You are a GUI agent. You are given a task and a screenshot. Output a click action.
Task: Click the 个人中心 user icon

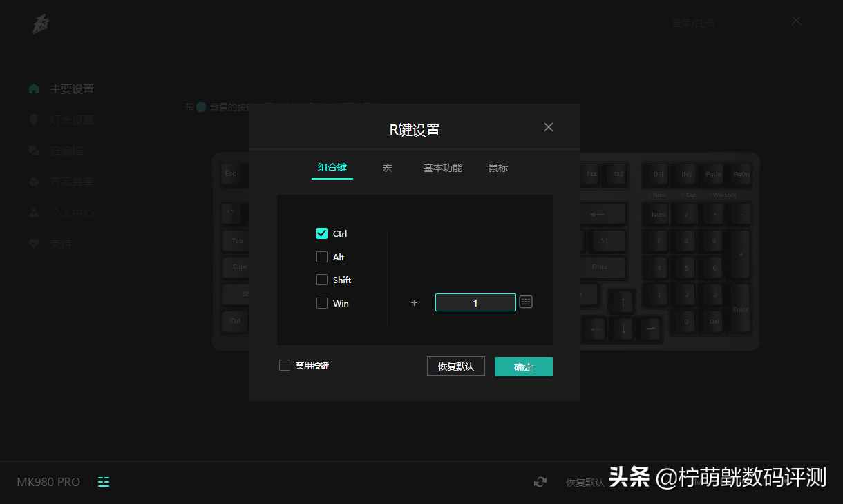[x=34, y=213]
